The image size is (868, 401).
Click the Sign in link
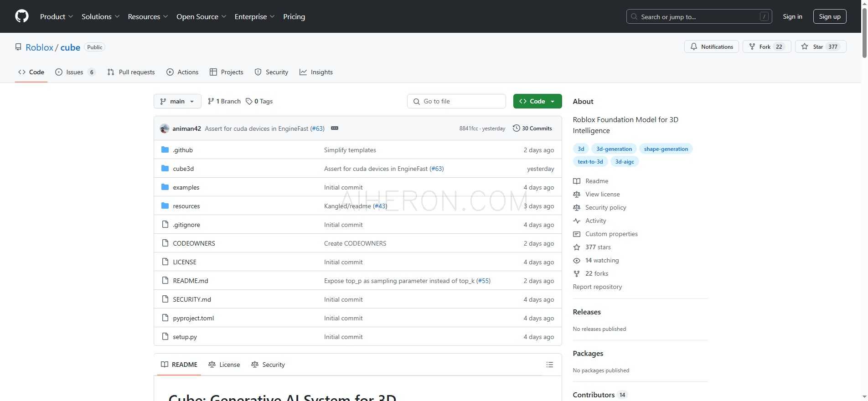pyautogui.click(x=792, y=16)
